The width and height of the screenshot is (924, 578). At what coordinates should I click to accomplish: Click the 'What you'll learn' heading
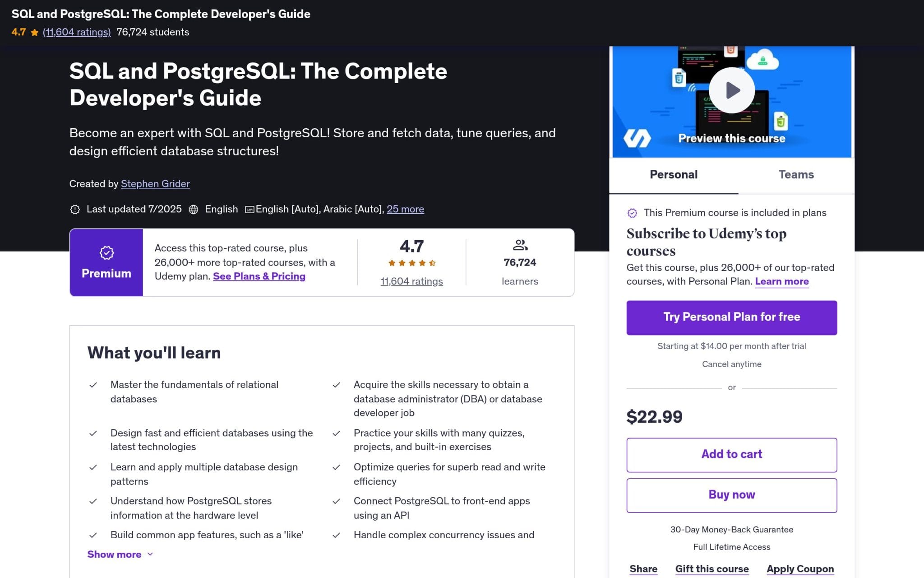(154, 353)
